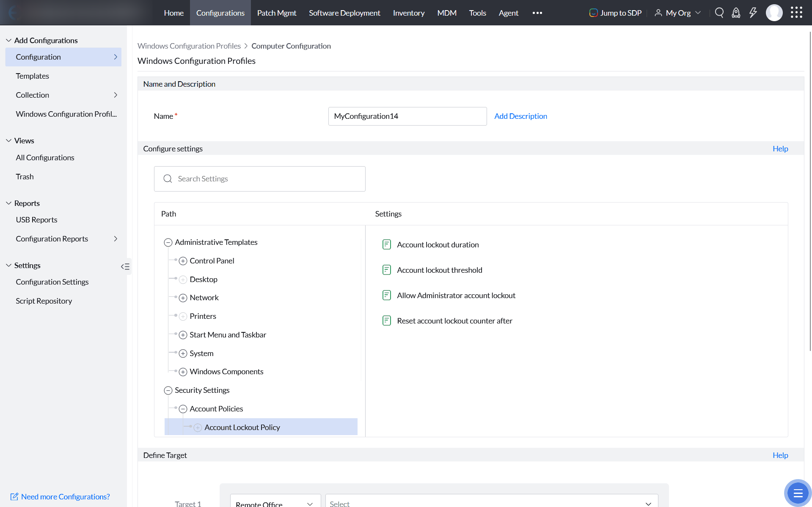Click the Need more Configurations edit icon
Viewport: 812px width, 507px height.
tap(14, 496)
